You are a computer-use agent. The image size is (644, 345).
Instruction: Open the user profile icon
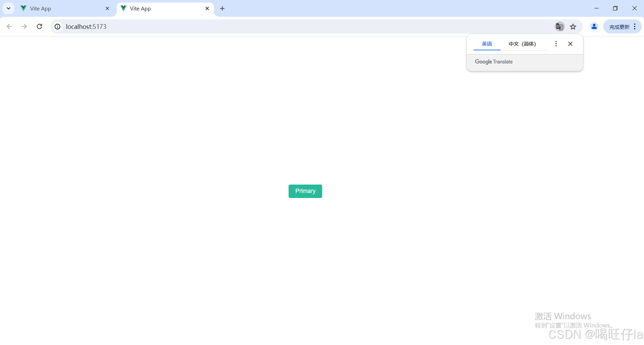[594, 27]
